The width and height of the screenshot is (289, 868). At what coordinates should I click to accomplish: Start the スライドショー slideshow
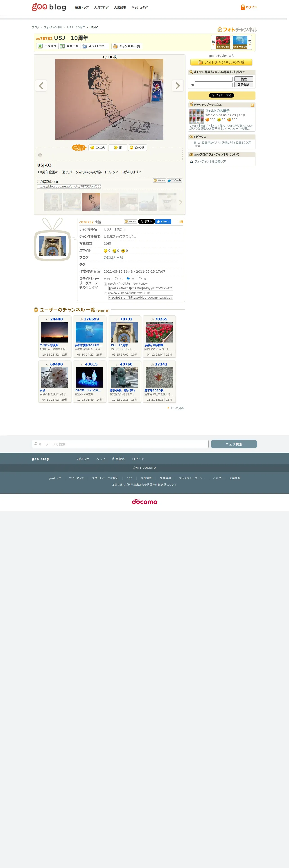click(x=95, y=46)
